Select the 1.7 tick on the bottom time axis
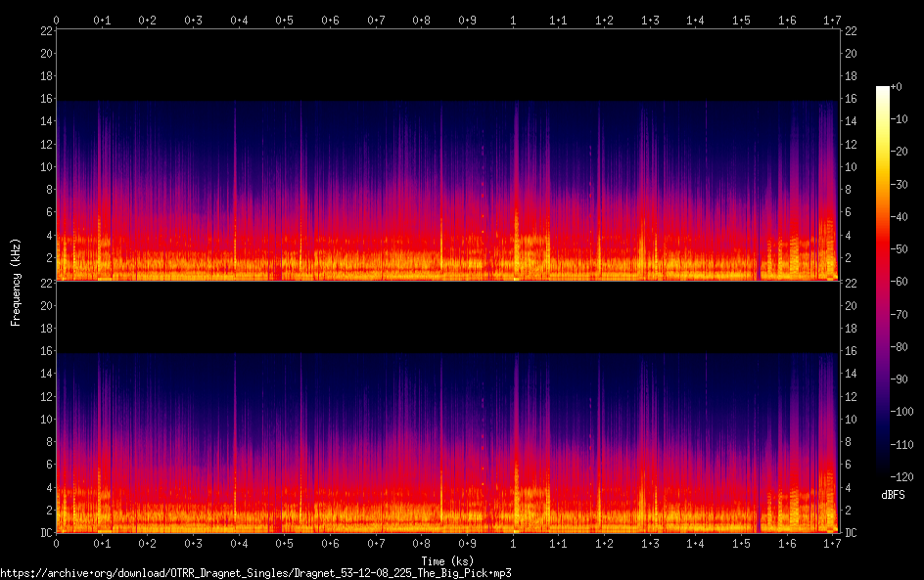Image resolution: width=924 pixels, height=580 pixels. 832,543
